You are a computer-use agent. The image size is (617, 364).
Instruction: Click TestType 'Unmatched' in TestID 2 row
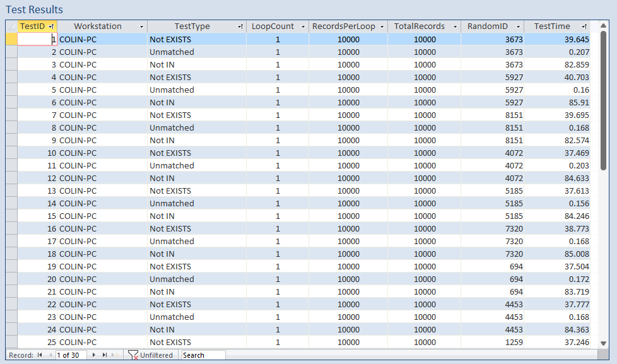pyautogui.click(x=172, y=52)
